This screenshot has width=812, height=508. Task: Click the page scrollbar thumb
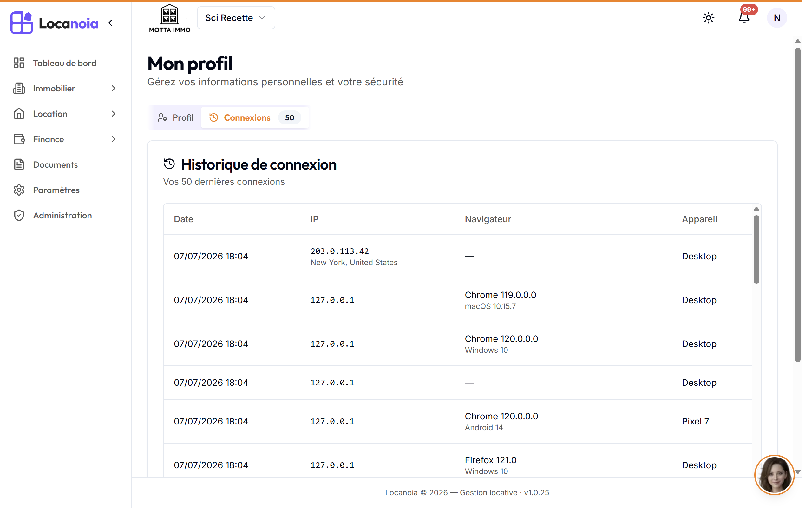pos(798,205)
